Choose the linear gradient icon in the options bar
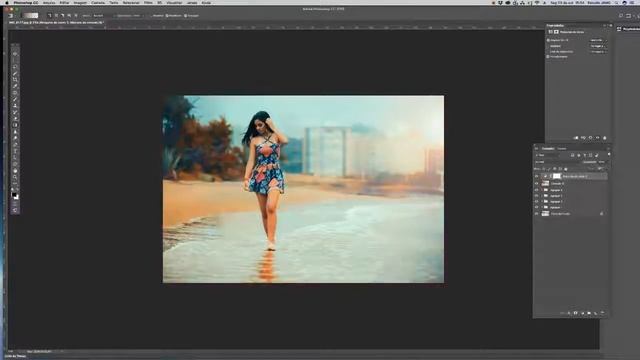Viewport: 640px width, 360px height. point(49,16)
